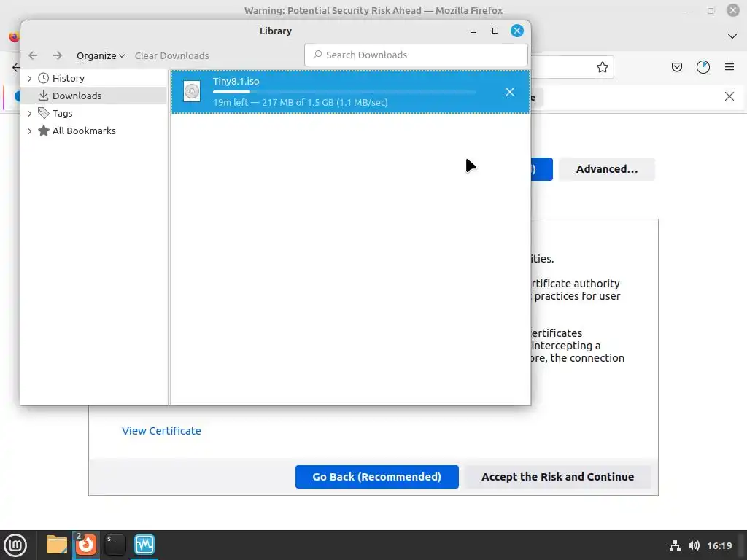Switch to Firefox in the taskbar
Screen dimensions: 747x560
[86, 545]
